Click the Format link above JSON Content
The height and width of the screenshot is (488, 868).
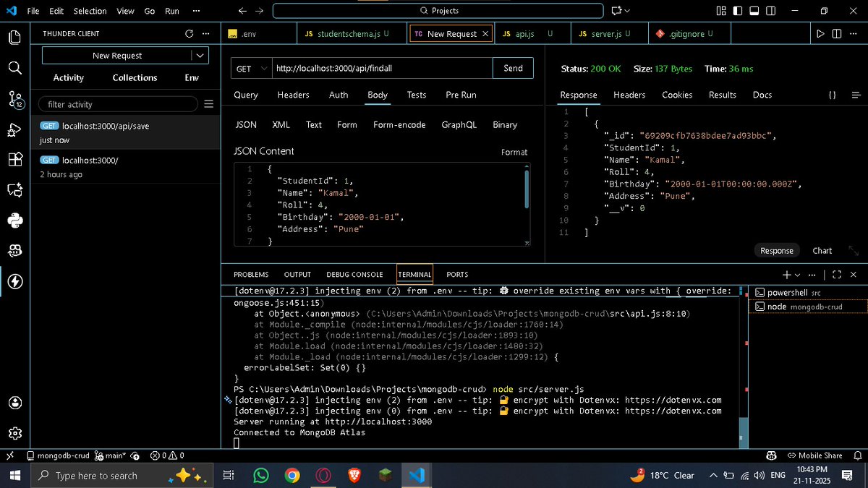(514, 152)
